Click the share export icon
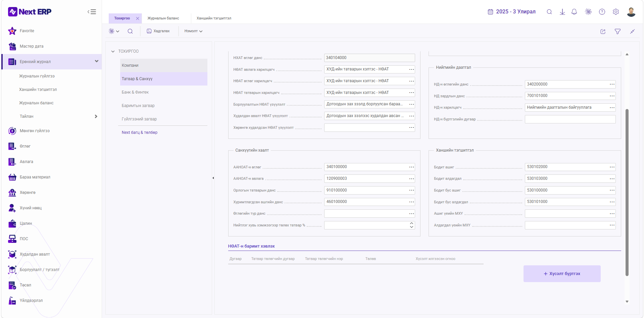 click(x=603, y=32)
